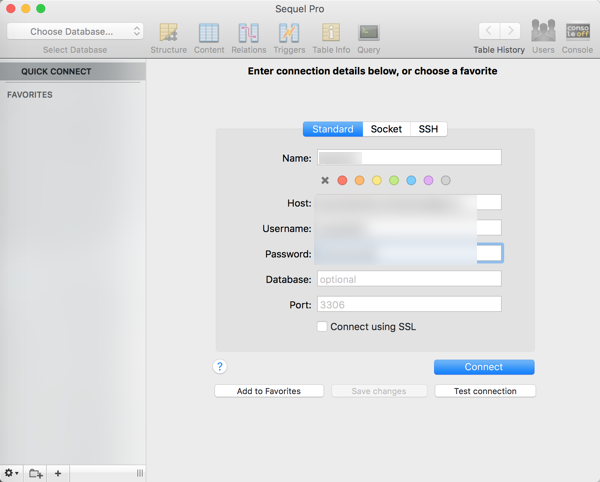The height and width of the screenshot is (482, 600).
Task: Click the Save changes button
Action: 379,391
